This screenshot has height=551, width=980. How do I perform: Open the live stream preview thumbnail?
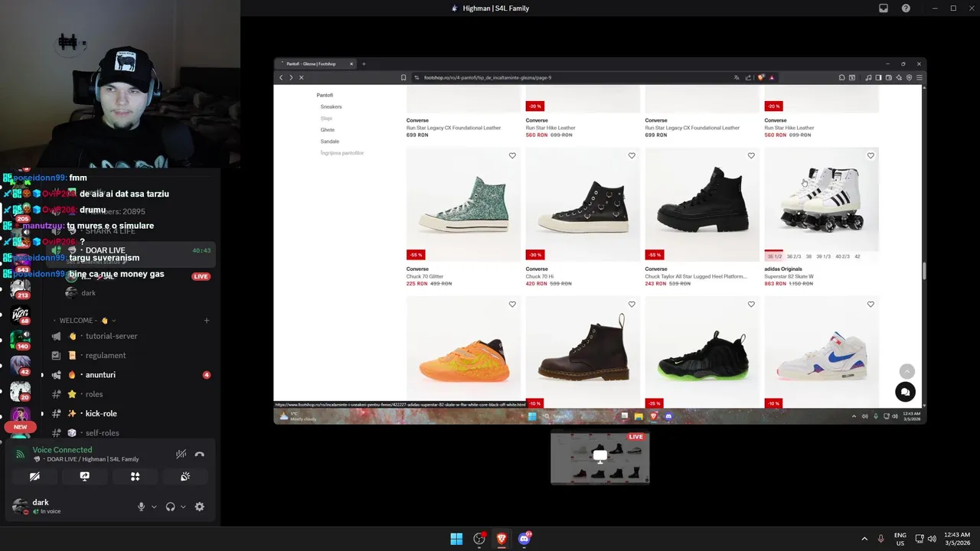(x=600, y=457)
